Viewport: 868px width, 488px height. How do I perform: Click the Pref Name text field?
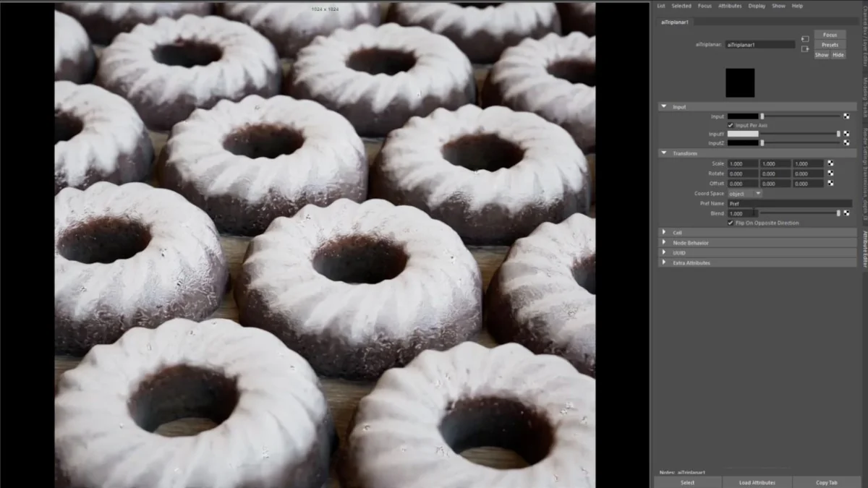pos(789,204)
